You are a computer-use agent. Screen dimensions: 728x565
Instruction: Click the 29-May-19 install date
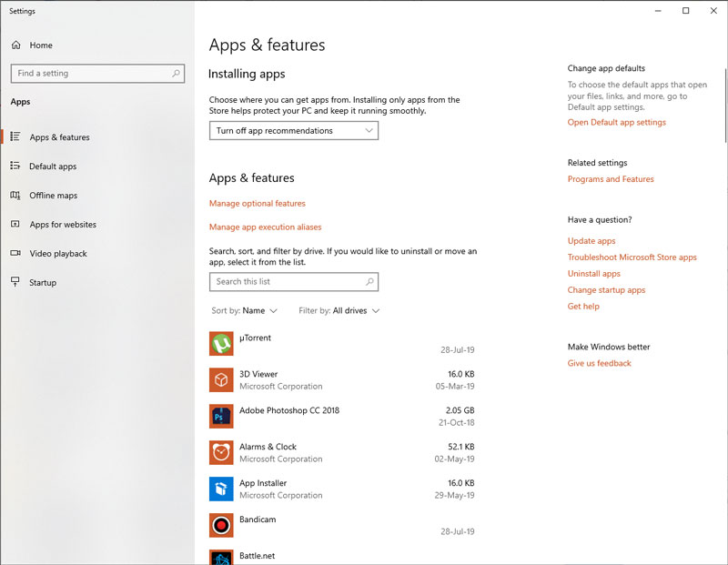point(454,495)
